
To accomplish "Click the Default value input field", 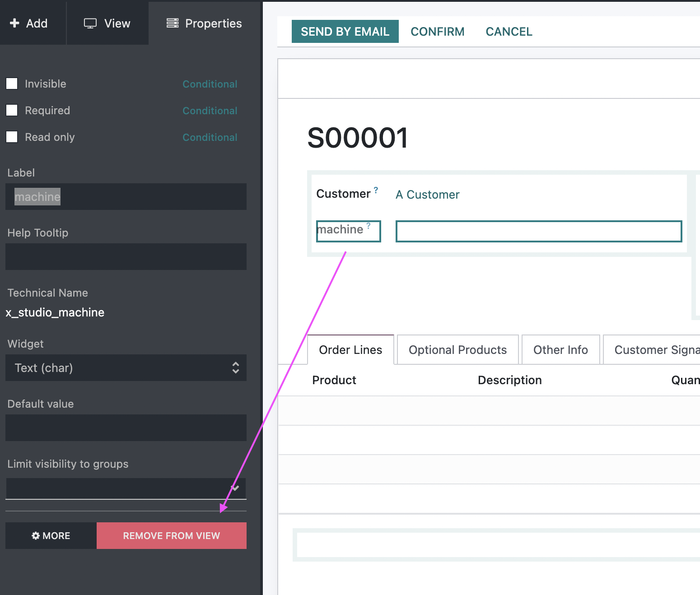I will point(126,428).
